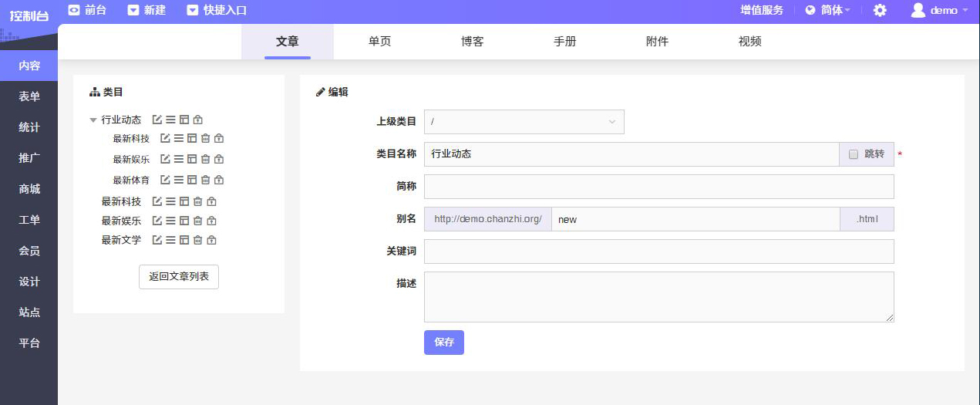This screenshot has height=405, width=980.
Task: Switch to the 博客 tab
Action: pyautogui.click(x=473, y=42)
